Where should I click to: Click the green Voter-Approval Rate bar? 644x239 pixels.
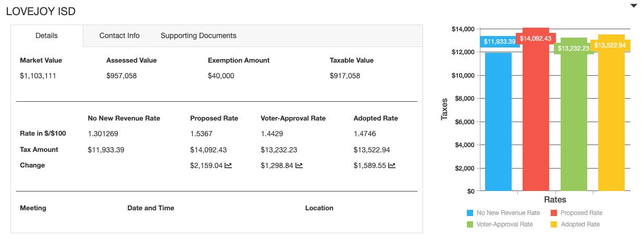[x=574, y=125]
